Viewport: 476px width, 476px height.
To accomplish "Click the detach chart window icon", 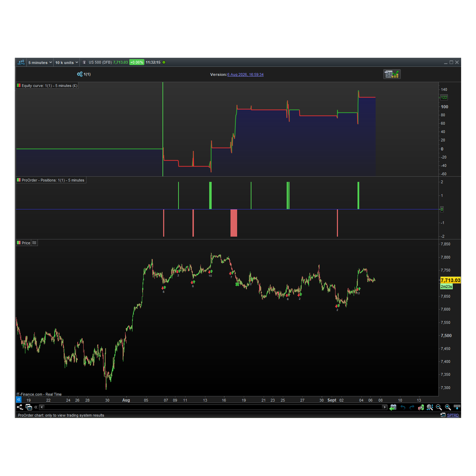I will (29, 407).
